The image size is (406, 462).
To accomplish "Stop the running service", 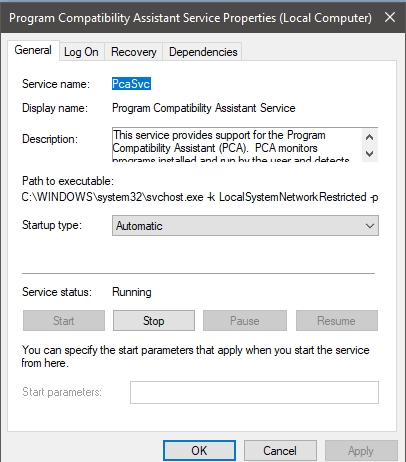I will [154, 321].
